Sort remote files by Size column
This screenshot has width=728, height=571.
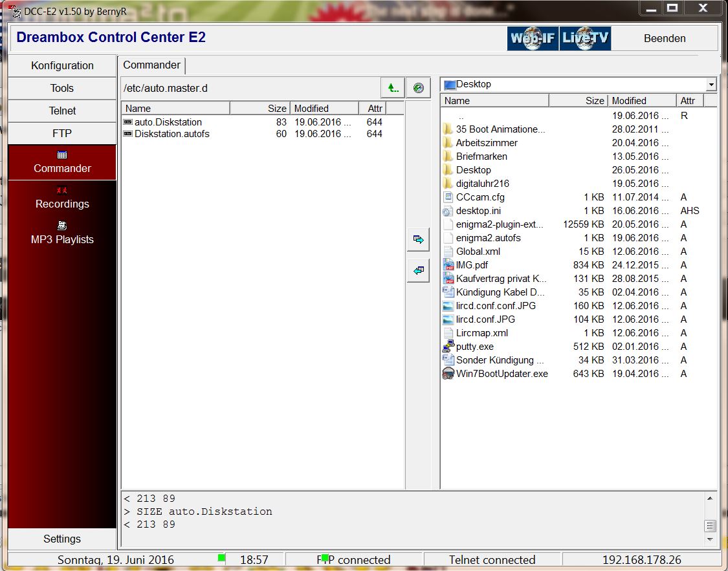259,109
